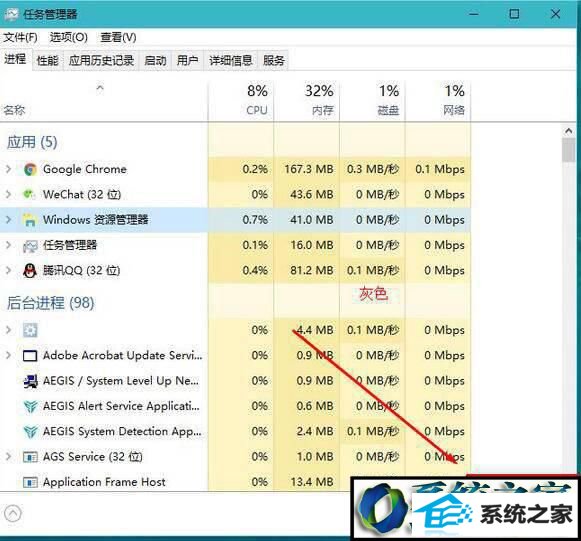Select the Google Chrome row name
This screenshot has width=581, height=541.
[x=85, y=169]
